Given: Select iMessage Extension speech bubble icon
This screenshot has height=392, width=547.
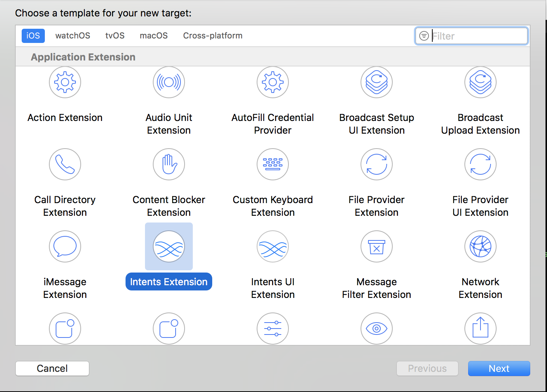Looking at the screenshot, I should pos(65,246).
